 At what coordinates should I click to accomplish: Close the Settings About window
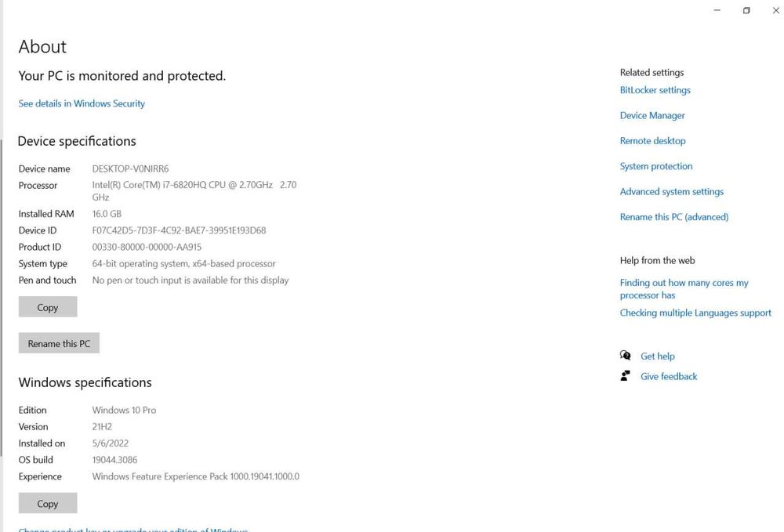click(x=775, y=10)
